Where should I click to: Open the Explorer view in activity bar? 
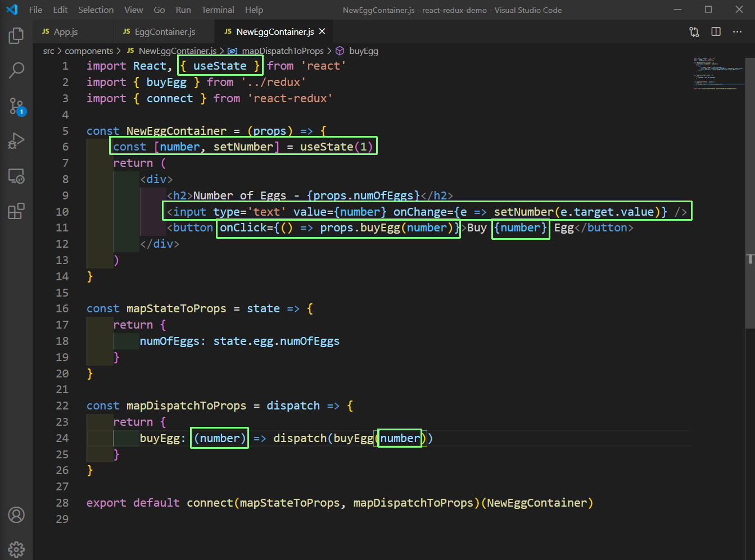click(16, 36)
